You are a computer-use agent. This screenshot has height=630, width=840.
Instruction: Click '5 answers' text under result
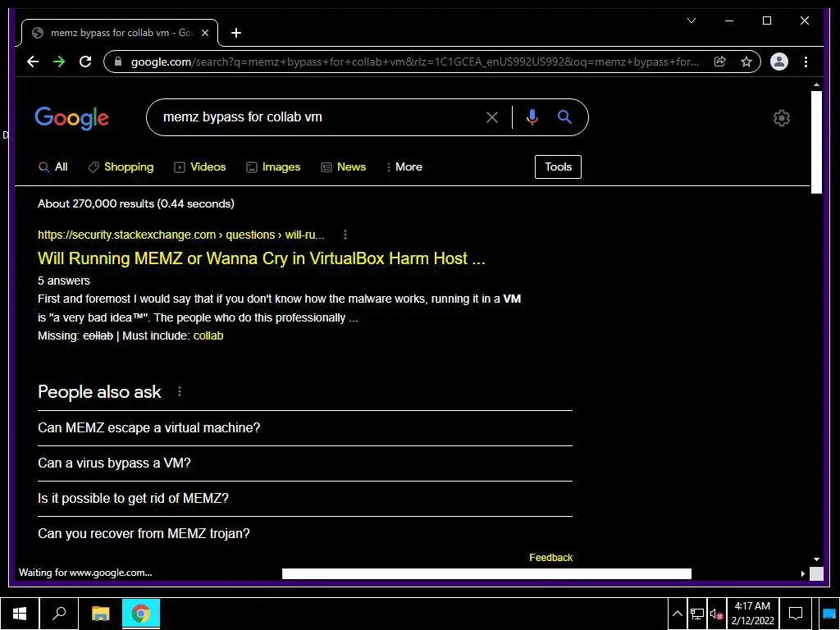coord(64,281)
